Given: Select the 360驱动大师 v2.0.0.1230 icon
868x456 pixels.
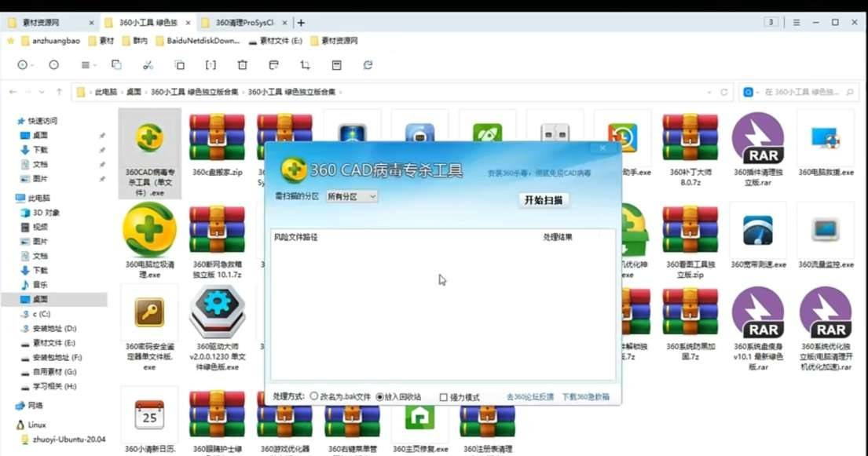Looking at the screenshot, I should (x=217, y=328).
